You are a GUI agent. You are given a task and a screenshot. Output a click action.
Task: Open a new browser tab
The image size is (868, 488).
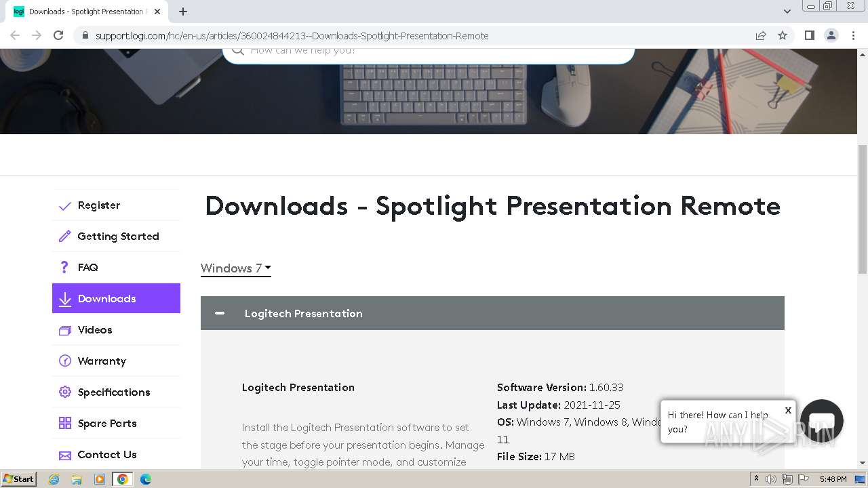(x=183, y=12)
